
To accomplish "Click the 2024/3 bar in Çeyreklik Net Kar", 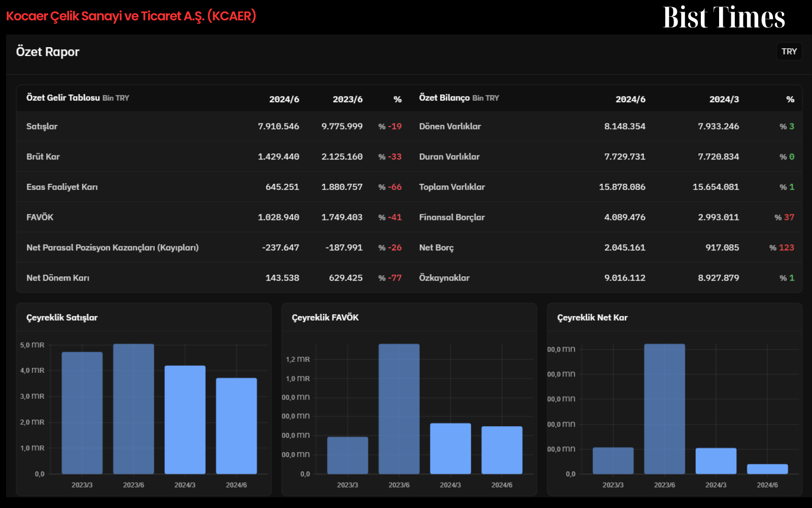I will (x=716, y=461).
